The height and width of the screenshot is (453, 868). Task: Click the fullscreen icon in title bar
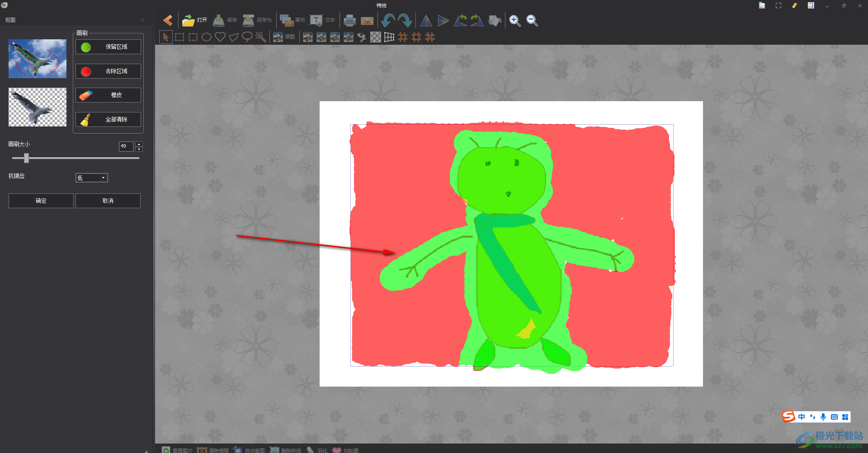778,5
